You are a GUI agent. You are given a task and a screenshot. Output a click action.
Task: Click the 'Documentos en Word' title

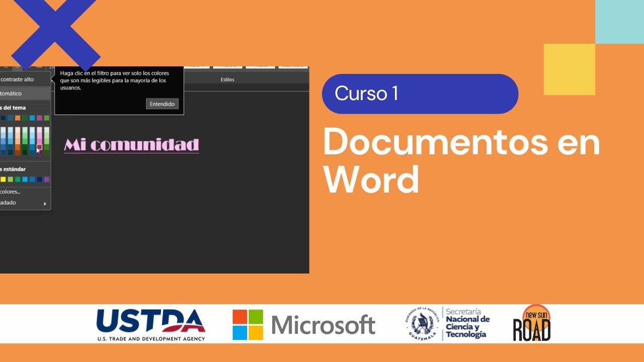tap(461, 160)
